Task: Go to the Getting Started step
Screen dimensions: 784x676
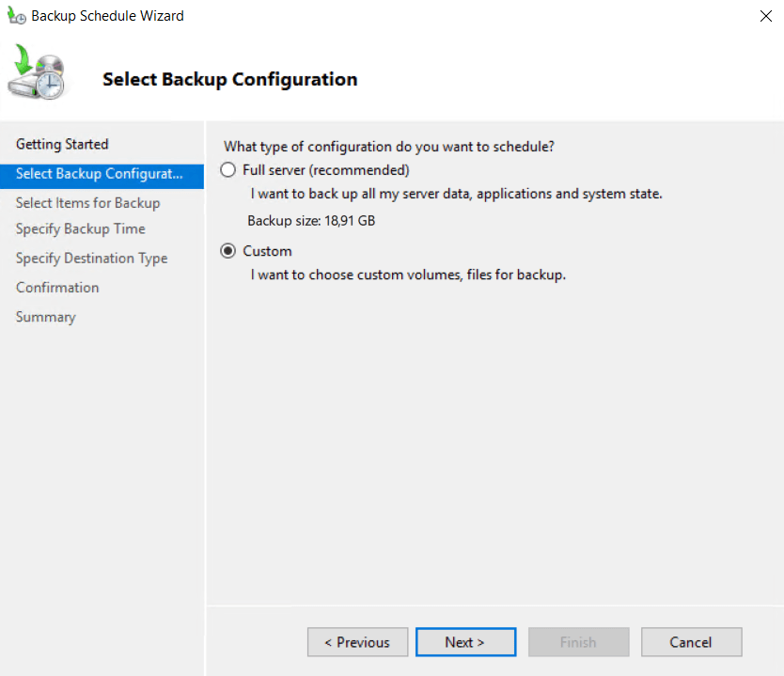Action: (x=62, y=144)
